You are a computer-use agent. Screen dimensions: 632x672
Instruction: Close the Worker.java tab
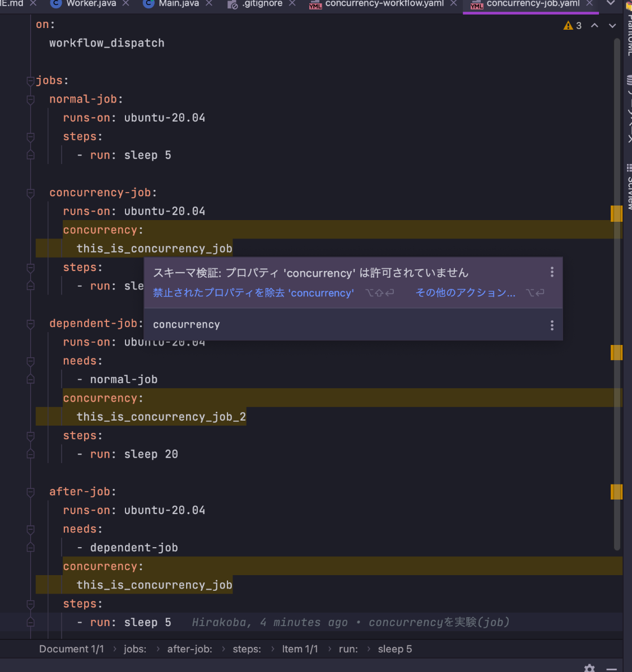point(126,3)
